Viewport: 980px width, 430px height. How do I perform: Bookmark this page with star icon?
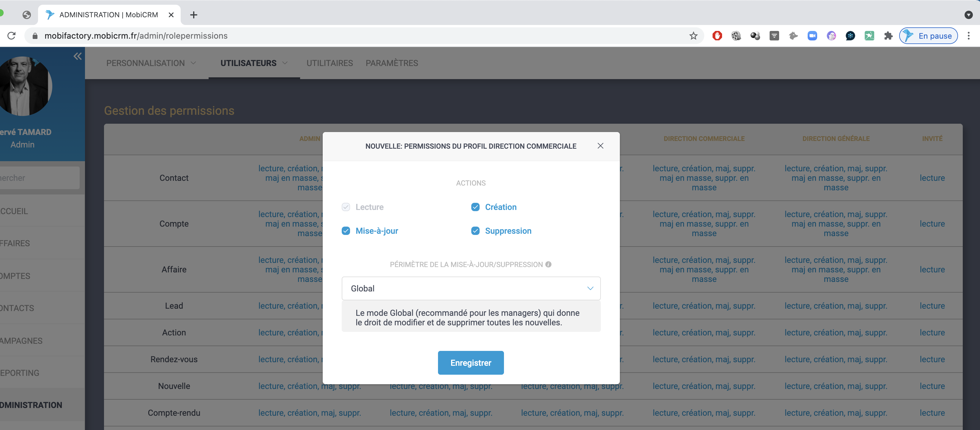click(x=693, y=36)
